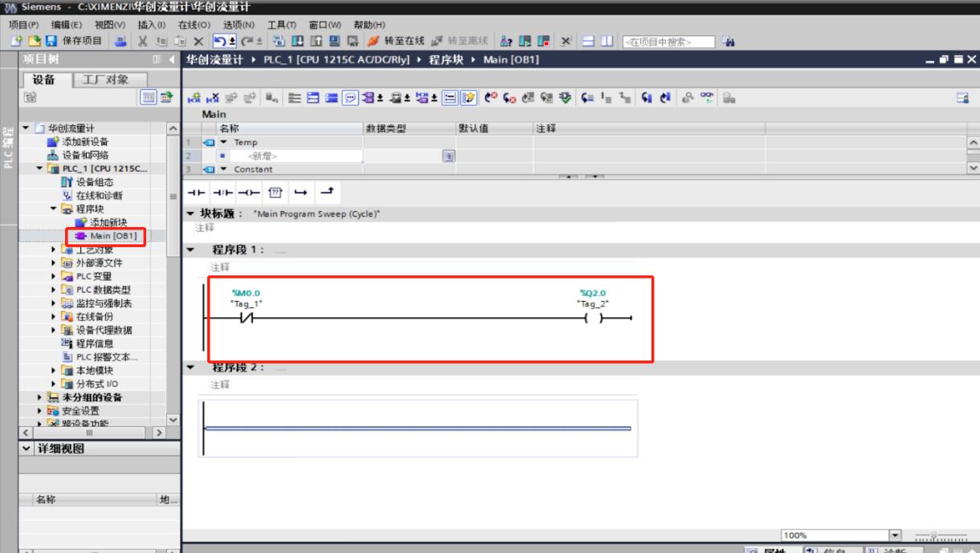Open Add New Block in project tree
The height and width of the screenshot is (553, 980).
tap(106, 222)
